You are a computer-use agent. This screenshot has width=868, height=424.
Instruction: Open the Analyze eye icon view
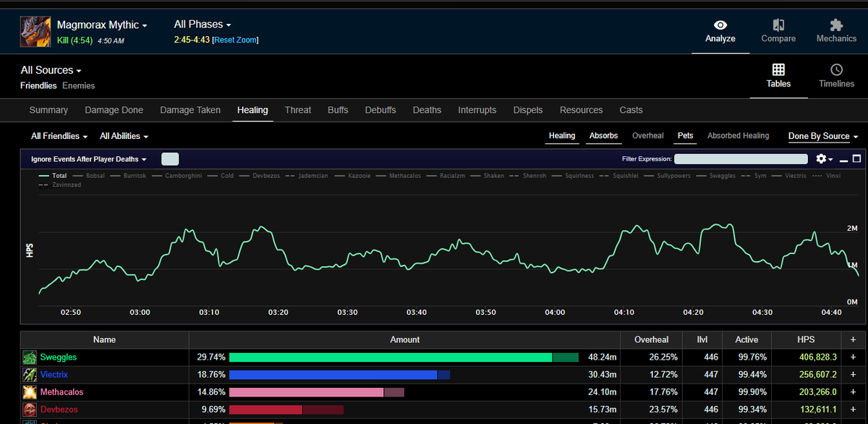720,25
